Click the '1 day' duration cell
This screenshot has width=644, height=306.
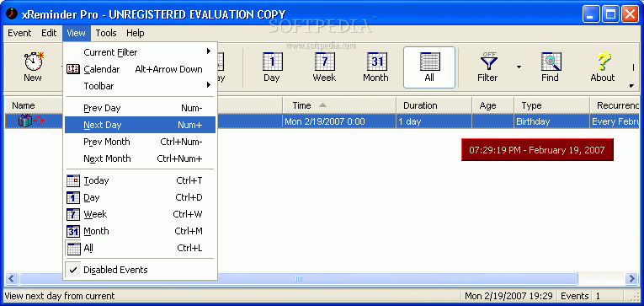(434, 121)
